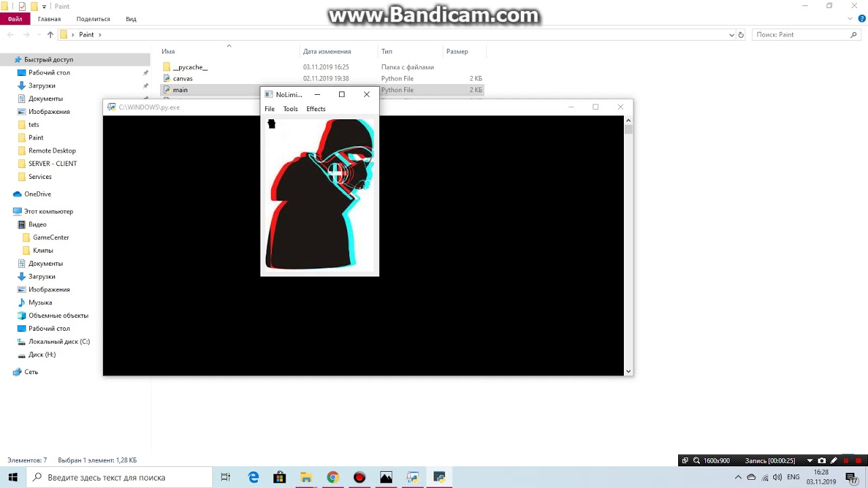Expand the address bar history dropdown

(x=732, y=35)
